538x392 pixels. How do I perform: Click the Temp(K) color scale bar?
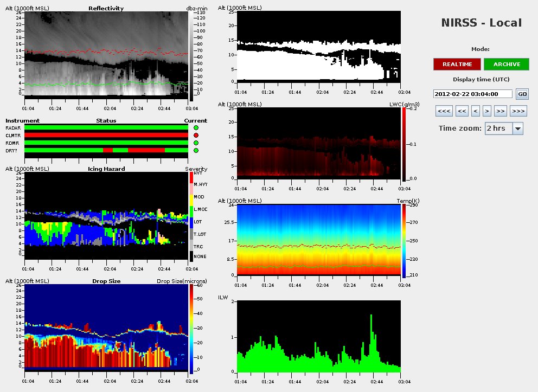coord(404,241)
